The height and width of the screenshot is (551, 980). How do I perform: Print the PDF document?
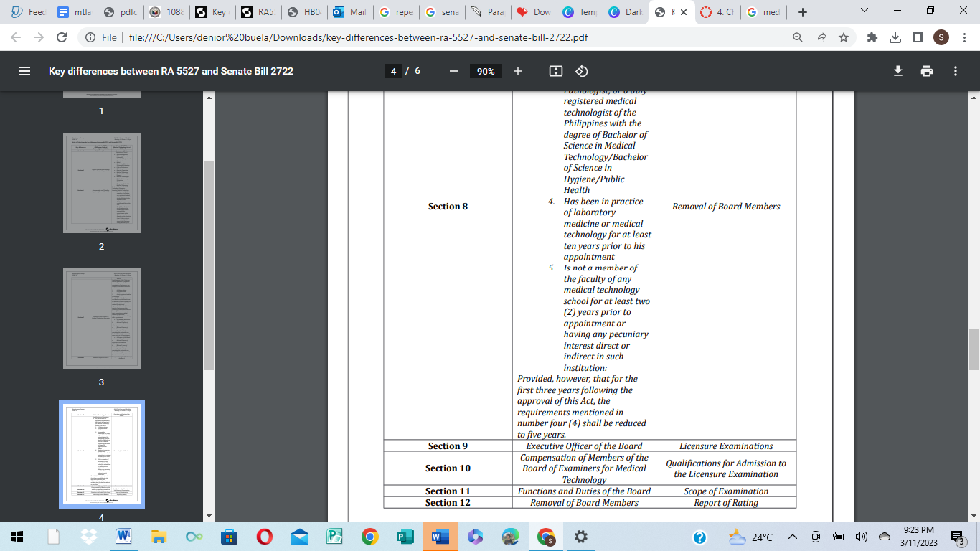click(x=927, y=71)
